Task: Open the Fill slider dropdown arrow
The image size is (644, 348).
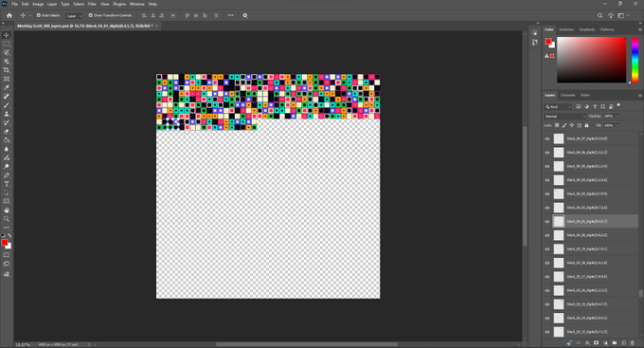Action: (617, 125)
